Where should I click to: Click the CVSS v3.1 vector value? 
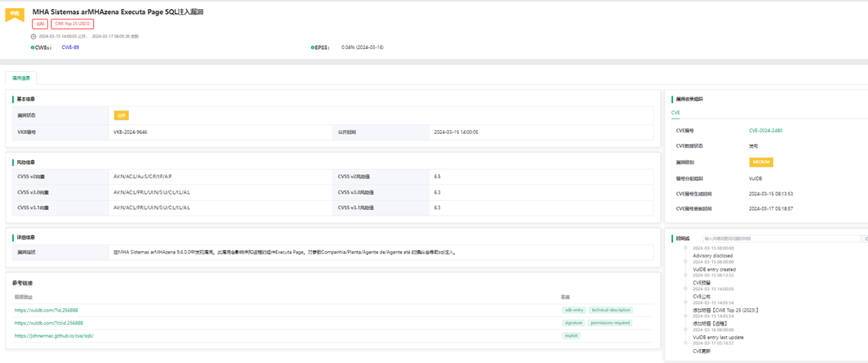click(x=152, y=208)
